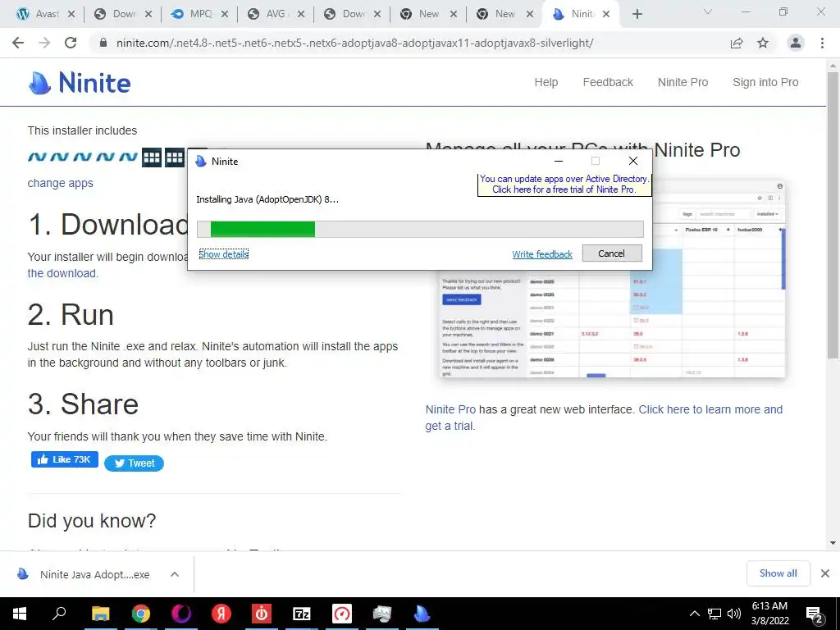
Task: Expand Show details in Ninite installer
Action: pyautogui.click(x=223, y=254)
